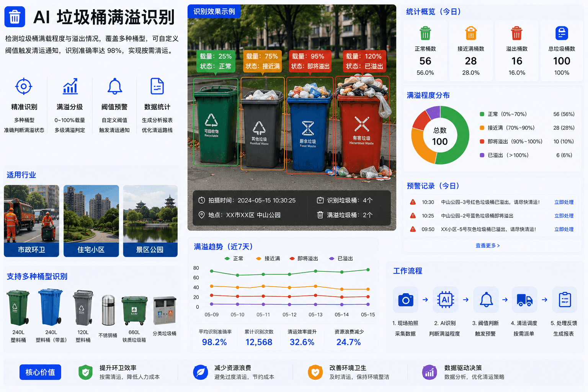This screenshot has width=588, height=392.
Task: Click the 阈值判断 bell workflow icon
Action: coord(486,300)
